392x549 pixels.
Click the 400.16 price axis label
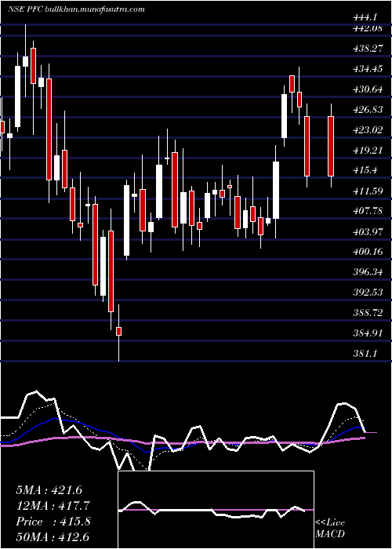(x=368, y=252)
